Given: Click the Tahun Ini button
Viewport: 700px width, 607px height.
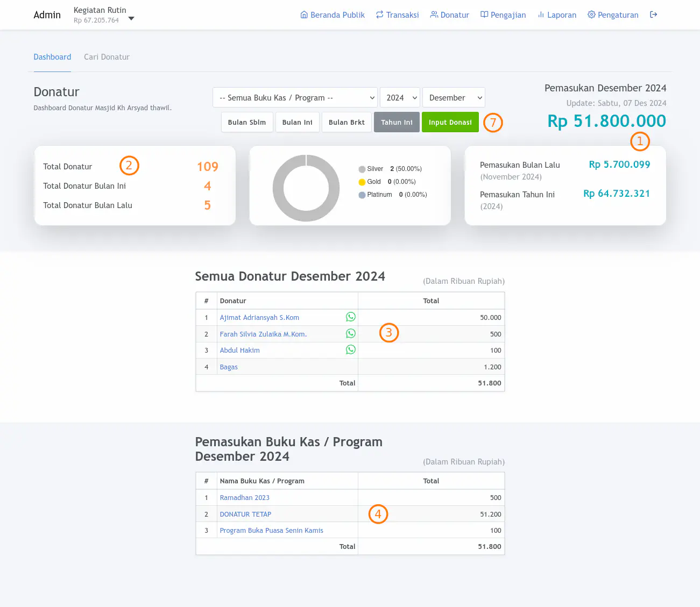Looking at the screenshot, I should [x=397, y=122].
